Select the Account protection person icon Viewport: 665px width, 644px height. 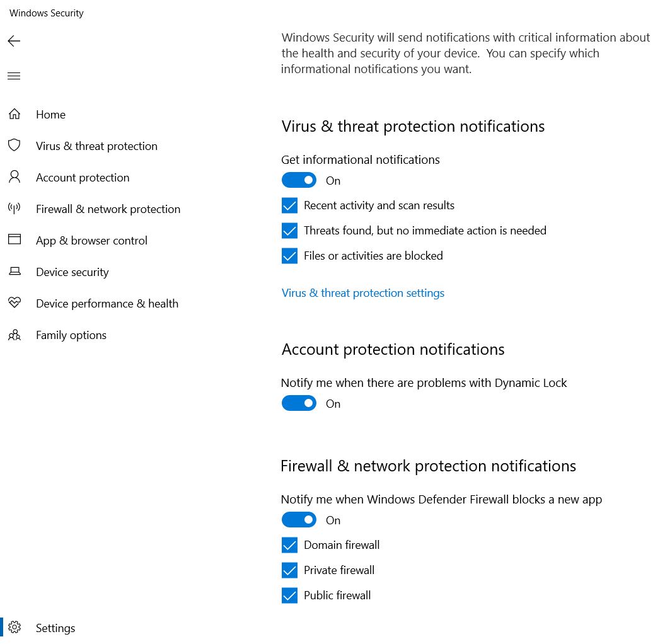pyautogui.click(x=14, y=177)
